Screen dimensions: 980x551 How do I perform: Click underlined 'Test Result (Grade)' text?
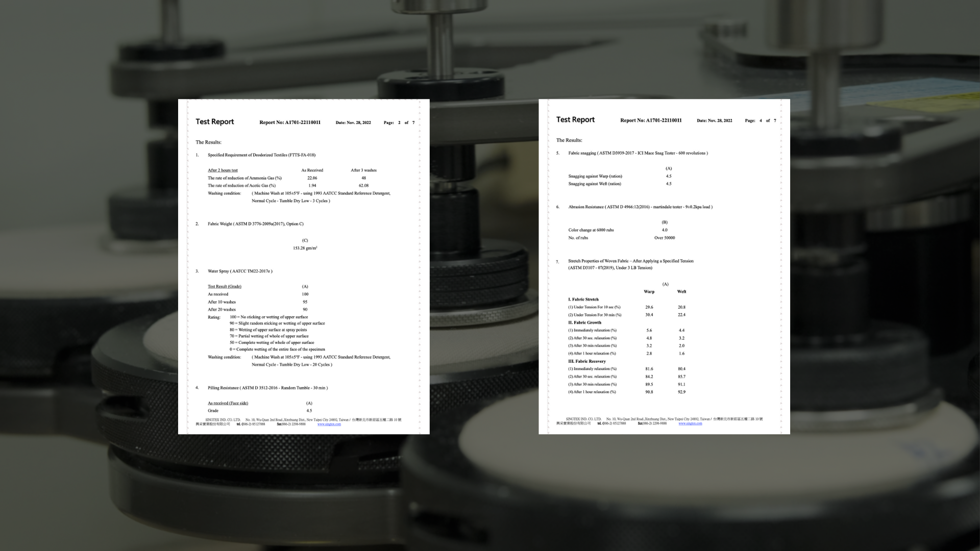coord(225,287)
